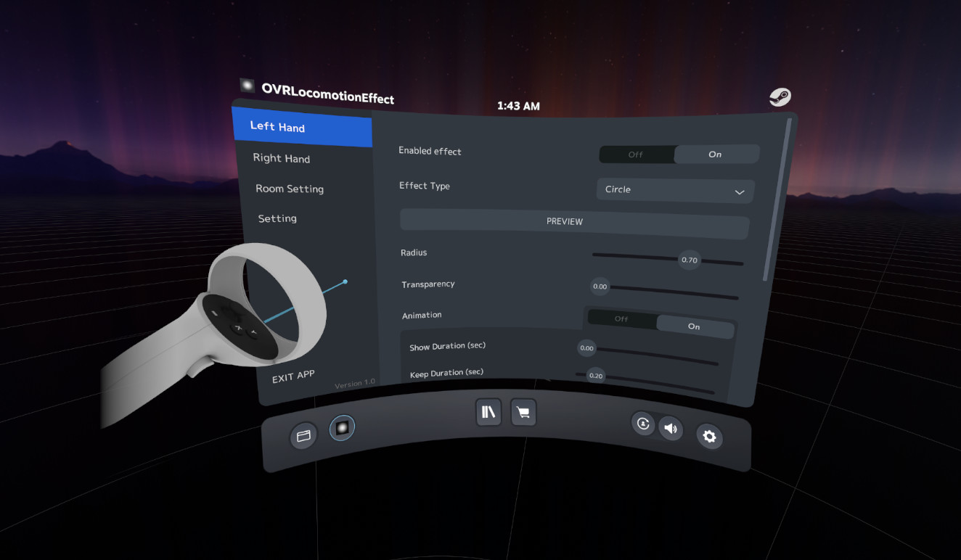Open the Room Setting section
Image resolution: width=961 pixels, height=560 pixels.
(x=289, y=189)
